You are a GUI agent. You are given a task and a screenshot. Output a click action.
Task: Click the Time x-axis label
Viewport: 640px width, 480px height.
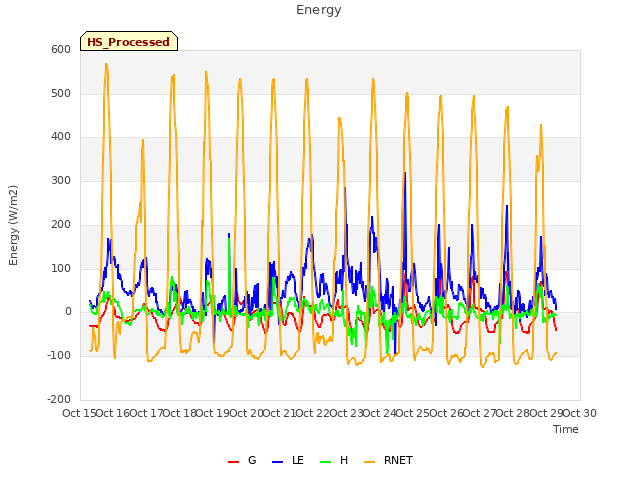[x=566, y=429]
